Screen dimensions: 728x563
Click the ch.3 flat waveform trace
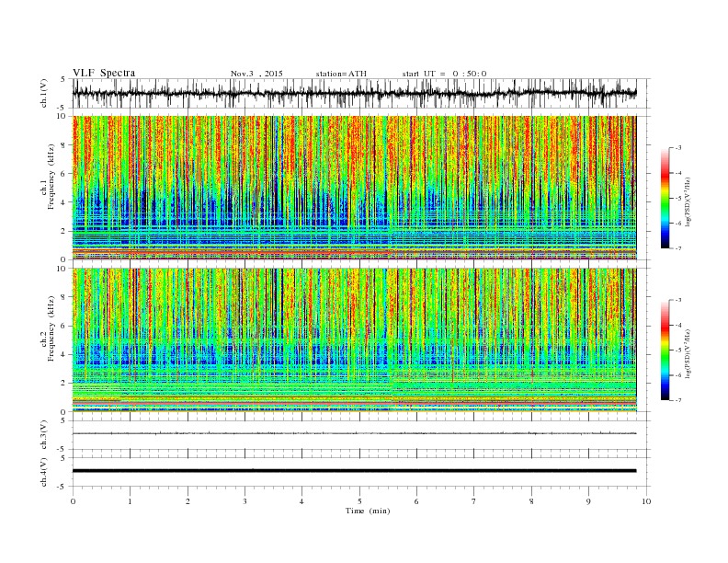click(x=354, y=433)
